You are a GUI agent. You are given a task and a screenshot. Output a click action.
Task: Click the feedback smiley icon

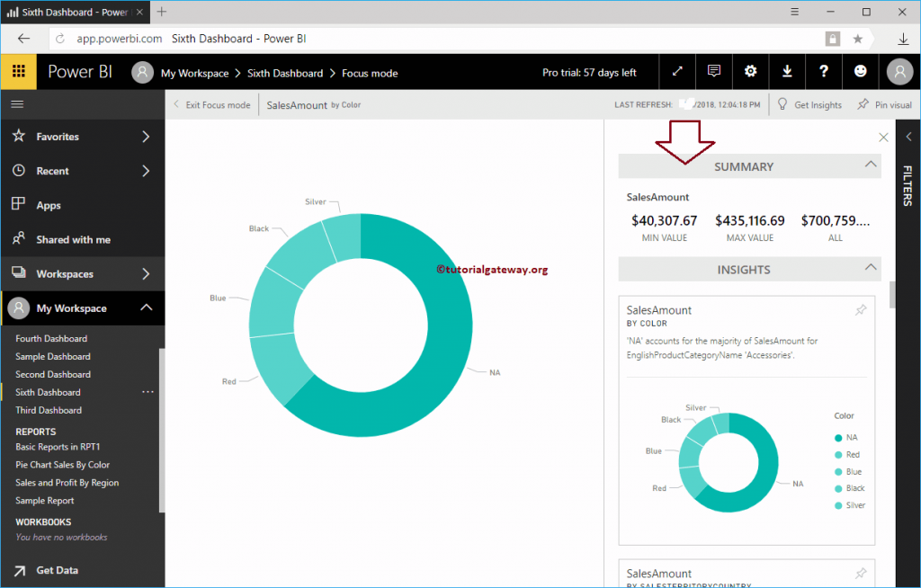click(861, 73)
